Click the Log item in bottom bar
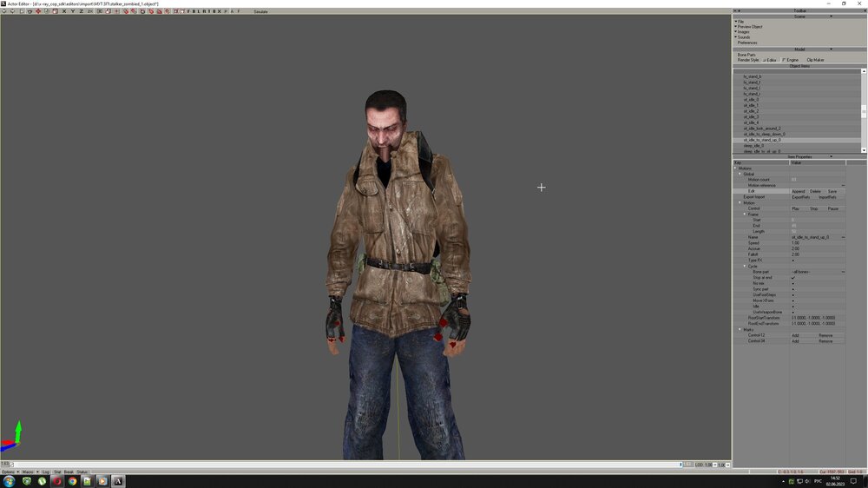 point(45,472)
